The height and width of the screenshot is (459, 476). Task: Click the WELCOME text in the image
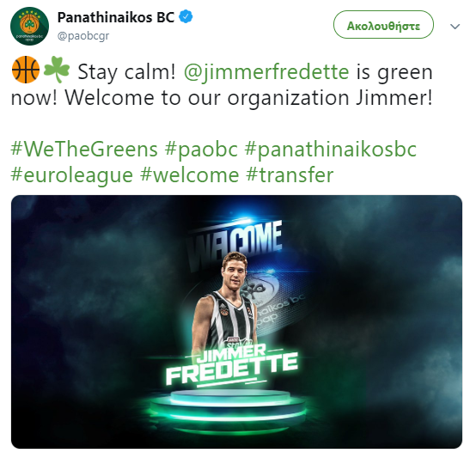(x=235, y=243)
